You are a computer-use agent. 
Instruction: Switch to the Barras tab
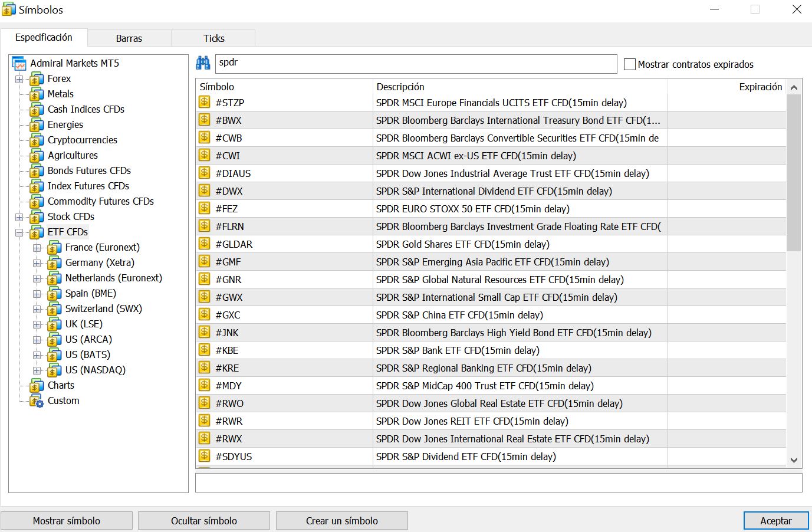(129, 38)
